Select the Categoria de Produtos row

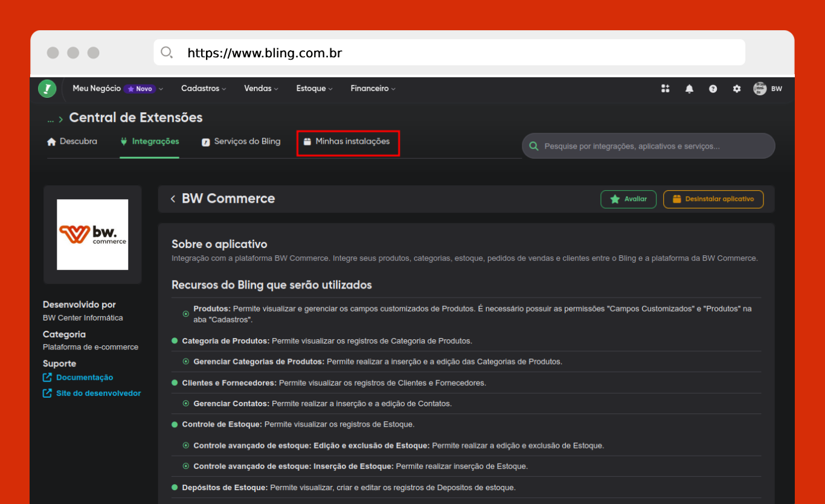point(466,340)
